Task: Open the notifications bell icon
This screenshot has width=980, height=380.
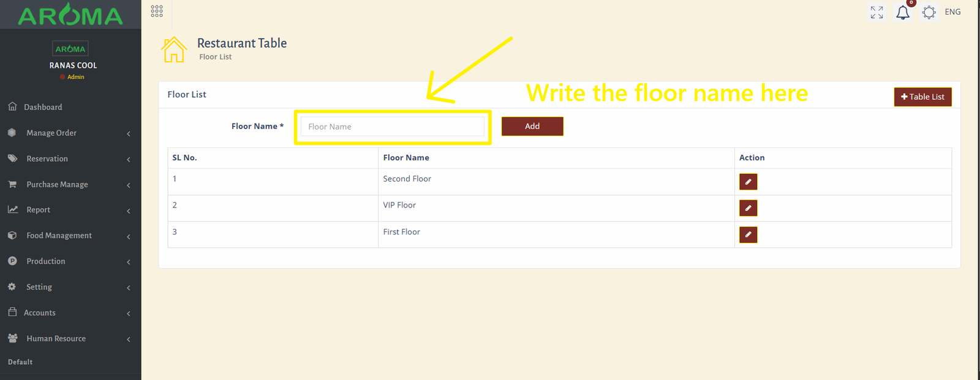Action: click(903, 13)
